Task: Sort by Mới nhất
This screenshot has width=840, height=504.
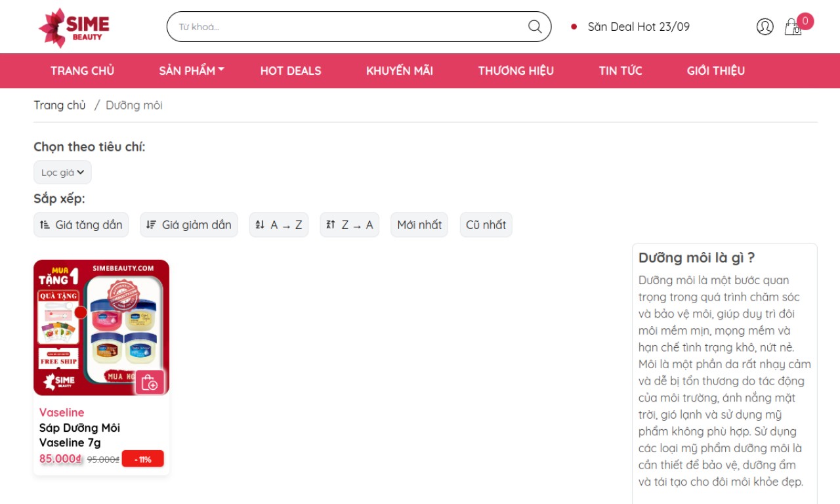Action: [419, 224]
